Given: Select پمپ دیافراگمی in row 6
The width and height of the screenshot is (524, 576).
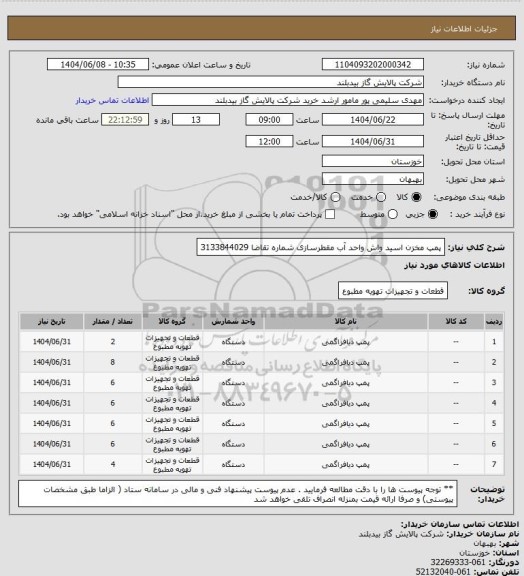Looking at the screenshot, I should 345,444.
